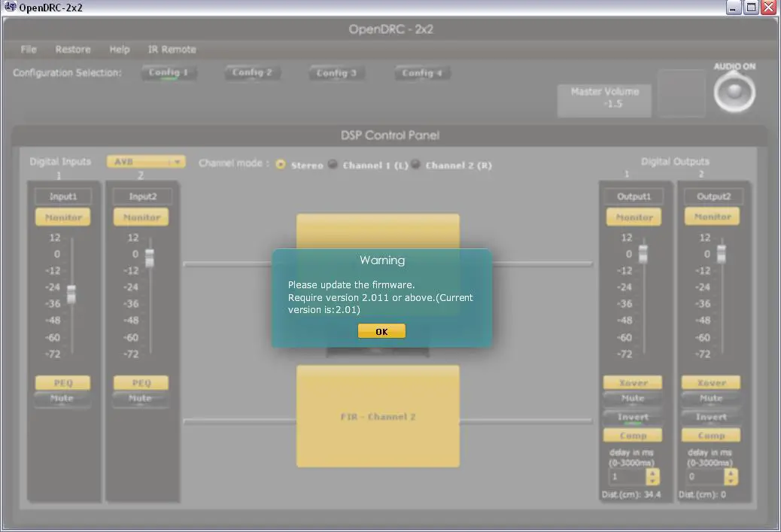The width and height of the screenshot is (781, 532).
Task: Open the File menu
Action: (29, 50)
